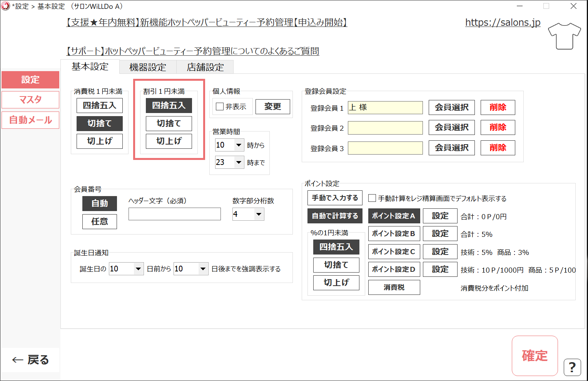The height and width of the screenshot is (381, 588).
Task: Select 切捨て for discount rounding
Action: (x=169, y=123)
